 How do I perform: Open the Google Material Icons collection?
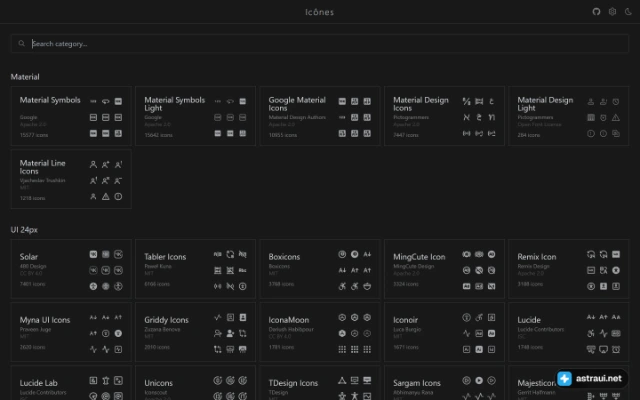pos(320,116)
